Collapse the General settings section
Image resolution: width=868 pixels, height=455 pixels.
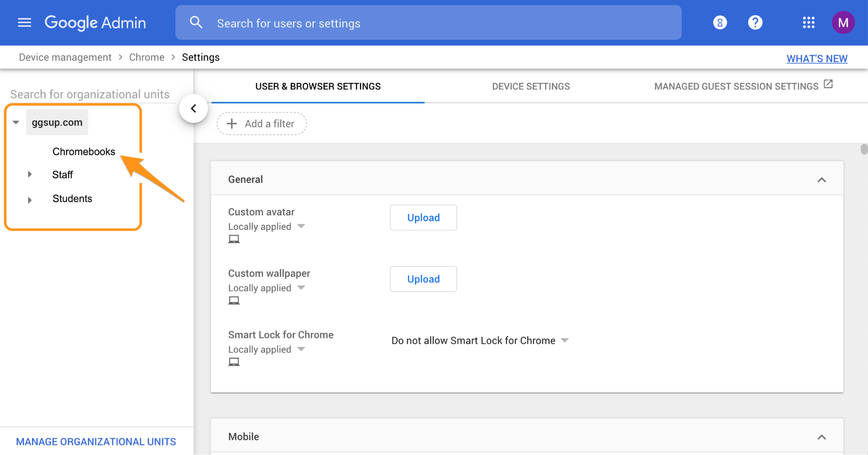[x=822, y=180]
